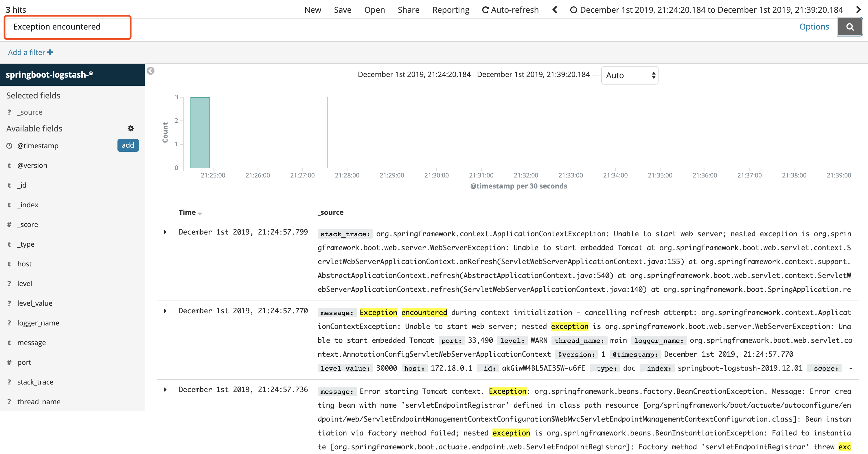Collapse the fields sidebar arrow
The width and height of the screenshot is (868, 454).
pos(151,71)
